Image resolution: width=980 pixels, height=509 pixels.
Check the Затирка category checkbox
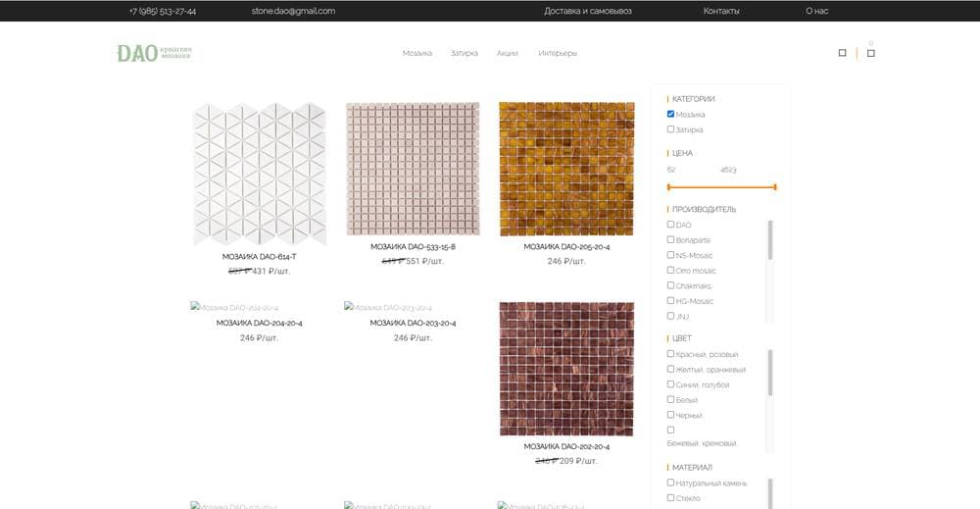pyautogui.click(x=670, y=128)
